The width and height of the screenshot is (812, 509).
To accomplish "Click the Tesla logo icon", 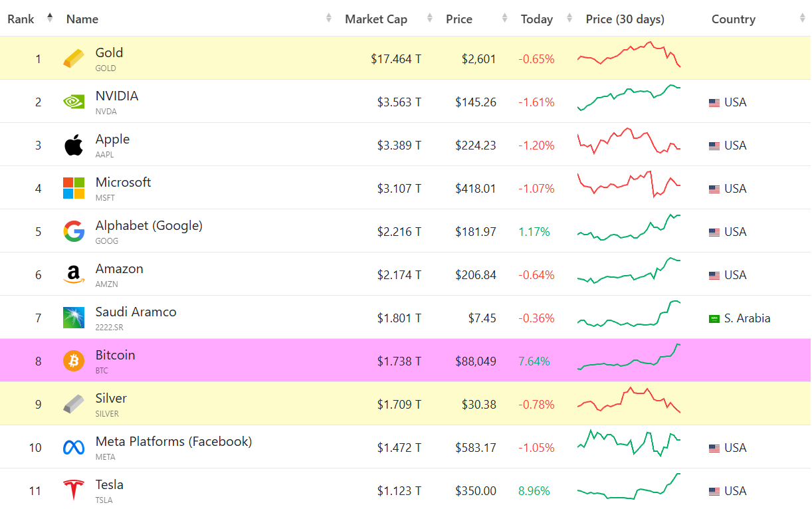I will click(74, 490).
